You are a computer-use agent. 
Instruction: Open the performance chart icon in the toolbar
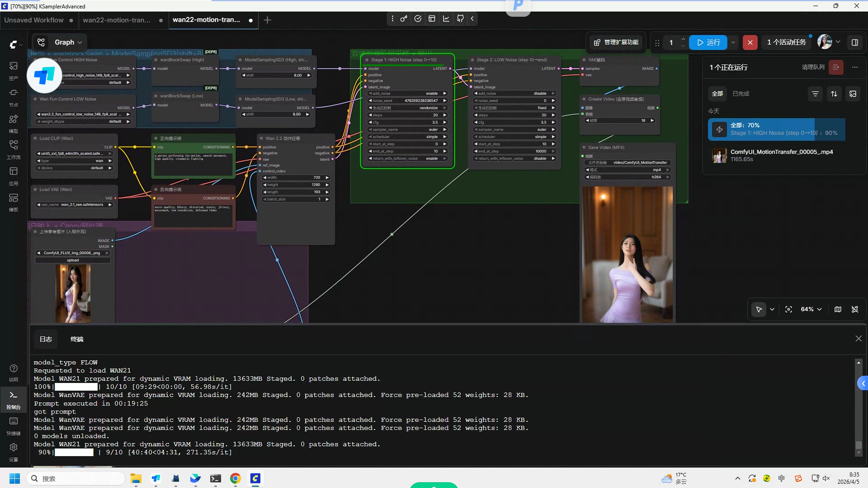pyautogui.click(x=446, y=18)
